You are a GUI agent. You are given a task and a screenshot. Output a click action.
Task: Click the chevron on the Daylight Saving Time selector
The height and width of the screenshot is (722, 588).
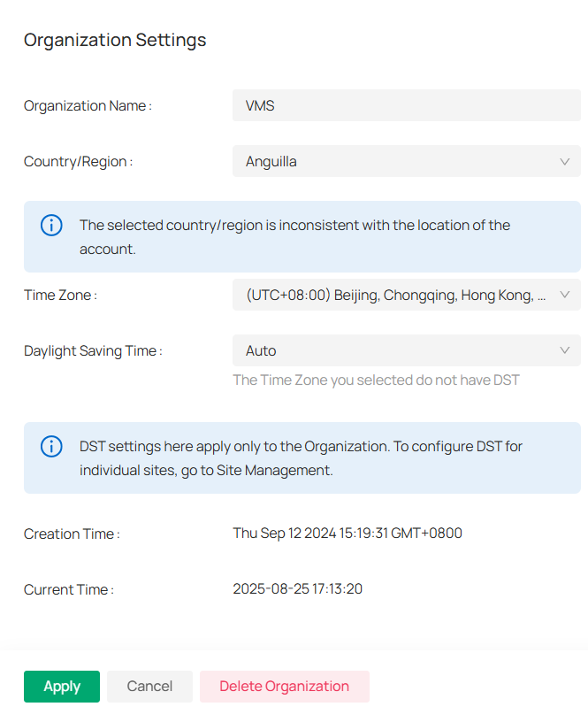coord(565,350)
